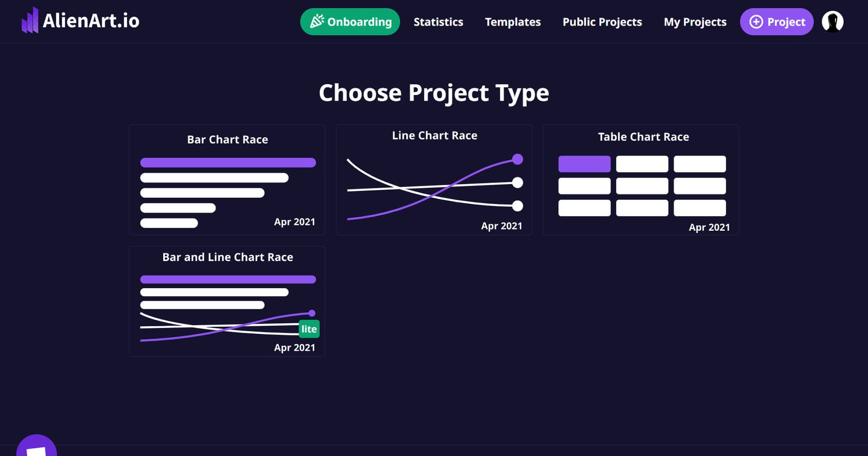Open the plus icon in the Project button

pyautogui.click(x=756, y=22)
